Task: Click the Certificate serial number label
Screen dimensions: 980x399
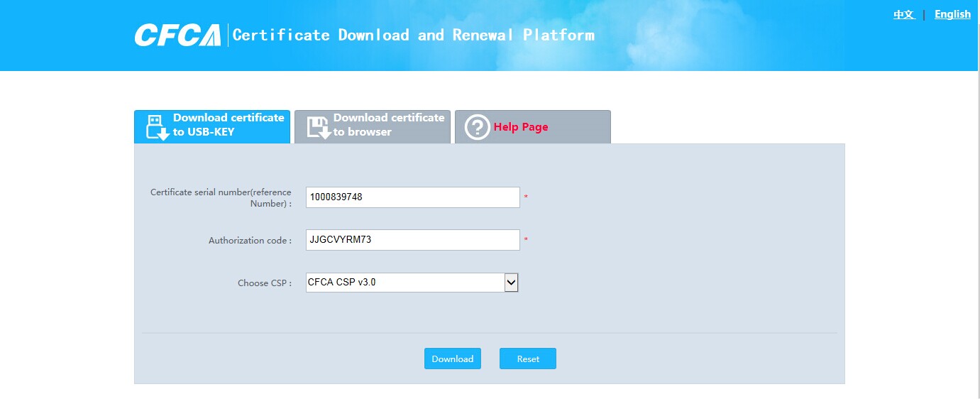Action: pos(221,198)
